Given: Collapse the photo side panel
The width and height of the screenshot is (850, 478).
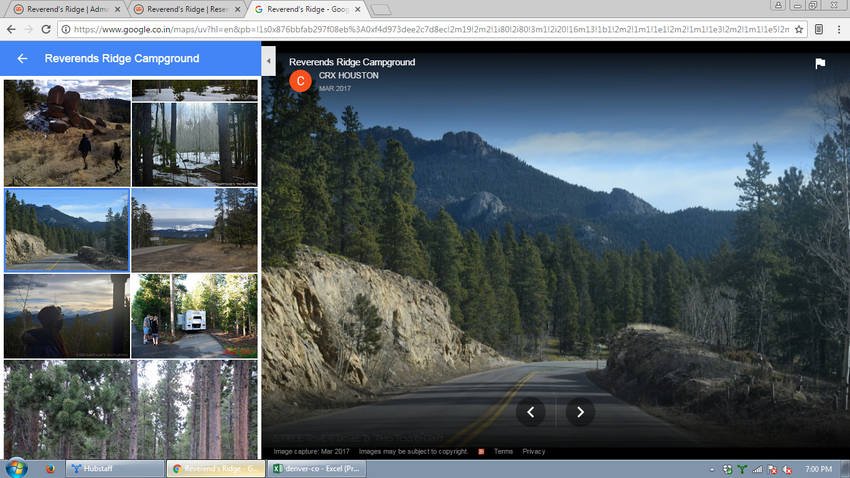Looking at the screenshot, I should tap(268, 60).
